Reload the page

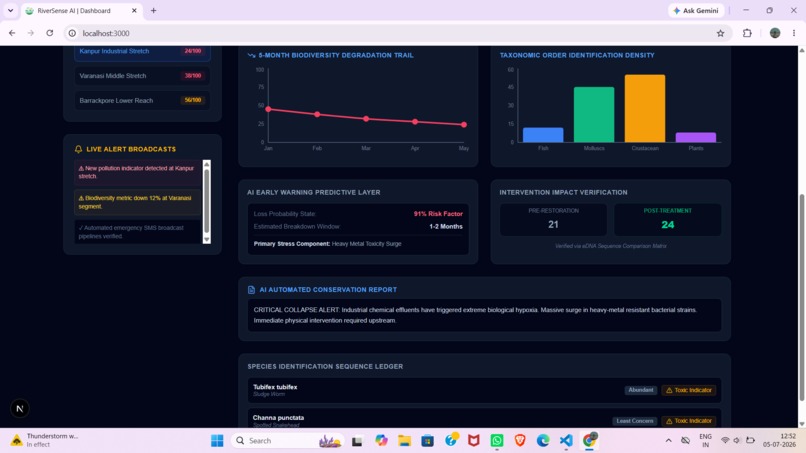click(x=50, y=33)
